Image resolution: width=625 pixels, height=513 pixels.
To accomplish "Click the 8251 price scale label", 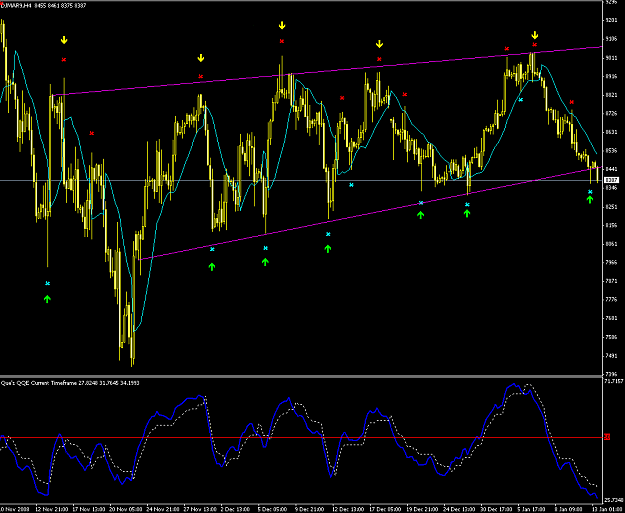I will coord(611,207).
